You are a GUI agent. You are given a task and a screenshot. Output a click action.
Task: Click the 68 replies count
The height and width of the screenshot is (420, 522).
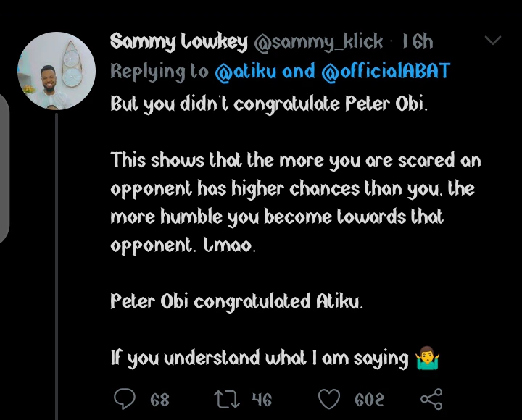pyautogui.click(x=159, y=399)
